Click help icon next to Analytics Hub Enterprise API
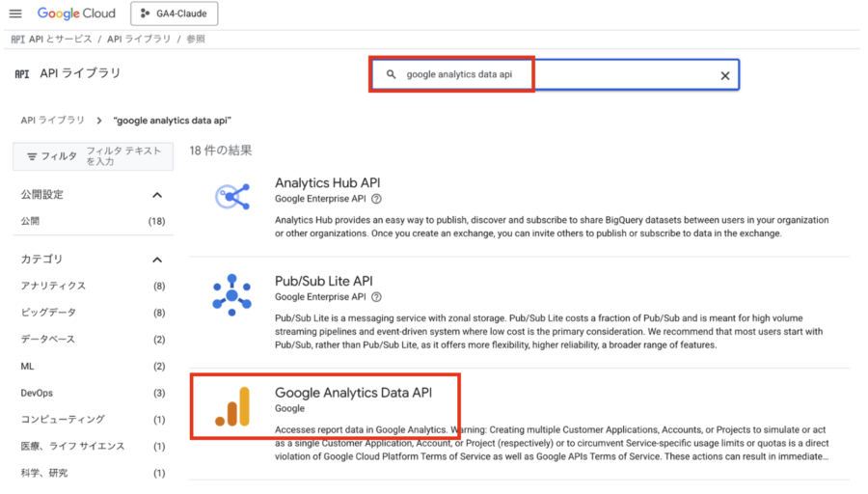The image size is (868, 494). (376, 199)
